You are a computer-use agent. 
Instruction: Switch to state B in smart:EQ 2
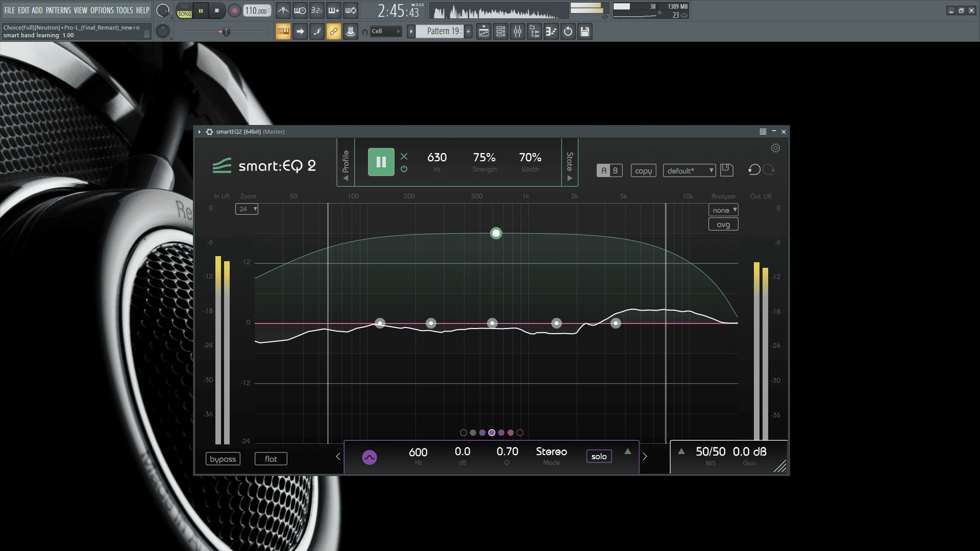pos(616,170)
